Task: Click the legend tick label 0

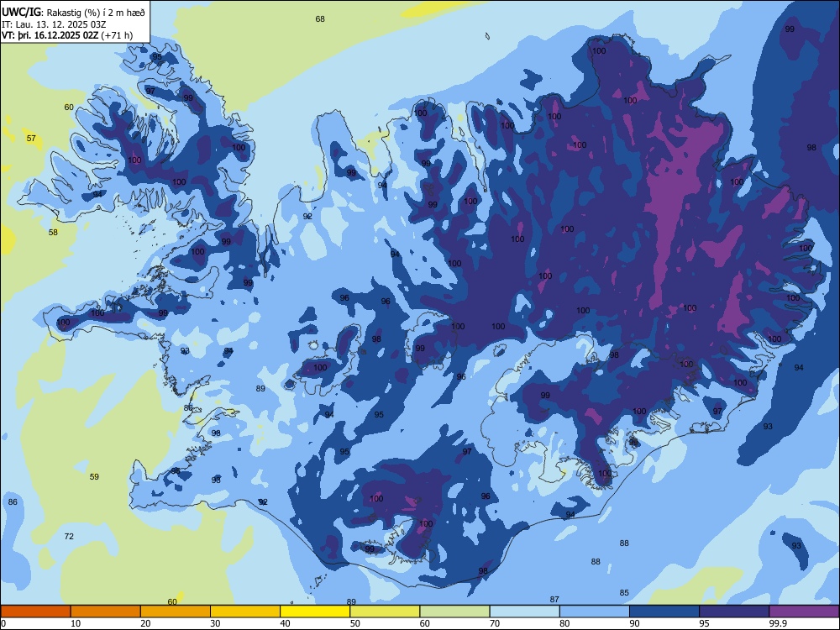Action: pyautogui.click(x=3, y=623)
